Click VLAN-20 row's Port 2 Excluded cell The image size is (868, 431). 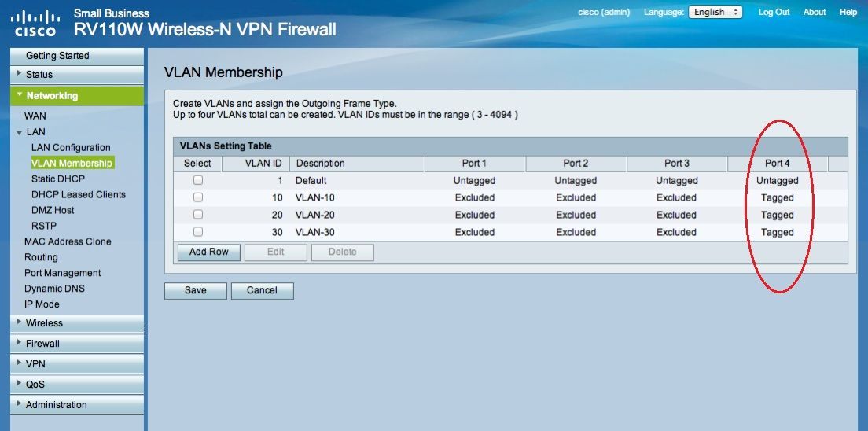pyautogui.click(x=576, y=215)
